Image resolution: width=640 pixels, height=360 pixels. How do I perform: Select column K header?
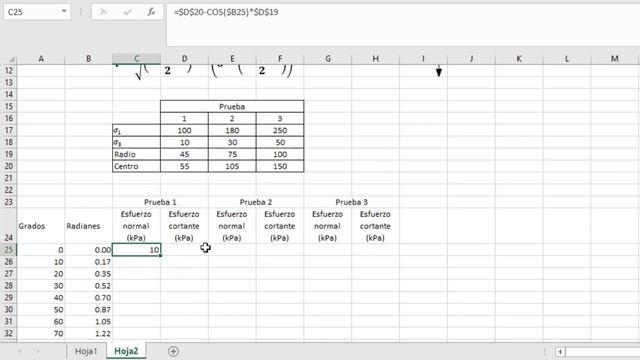(519, 59)
